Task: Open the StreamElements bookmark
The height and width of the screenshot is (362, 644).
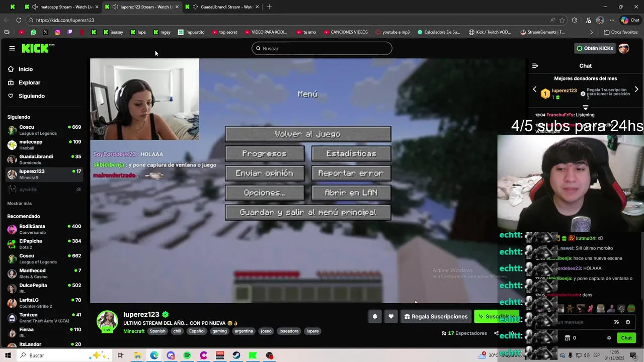Action: (543, 32)
